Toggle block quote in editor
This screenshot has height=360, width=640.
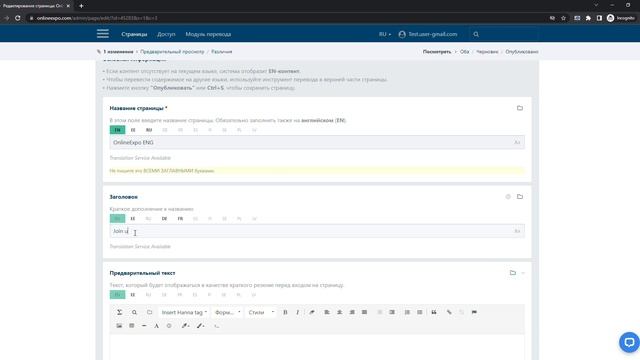(x=434, y=312)
